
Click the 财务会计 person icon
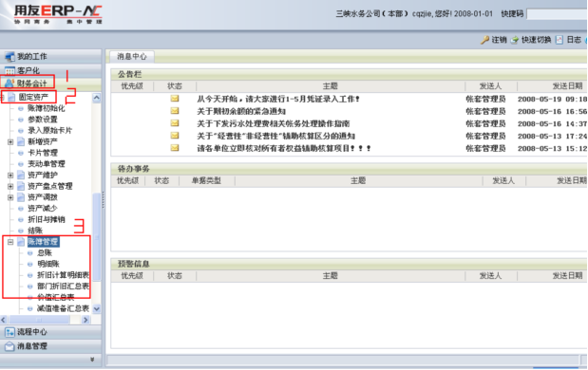9,83
